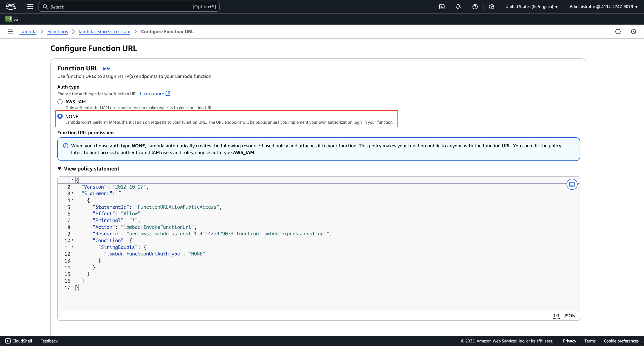Open CloudShell from the top bar icon
Screen dimensions: 644x346
coord(442,7)
